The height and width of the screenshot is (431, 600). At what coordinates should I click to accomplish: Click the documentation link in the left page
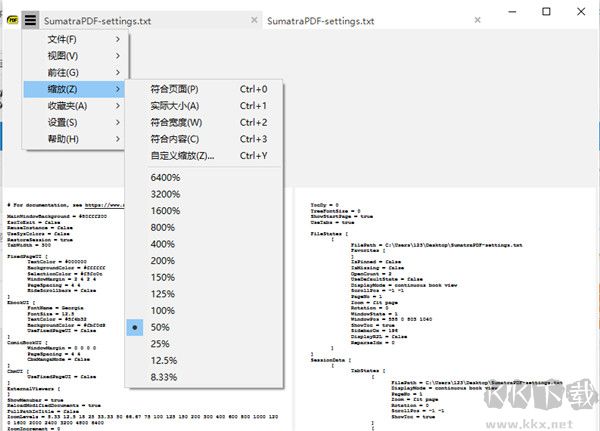104,205
